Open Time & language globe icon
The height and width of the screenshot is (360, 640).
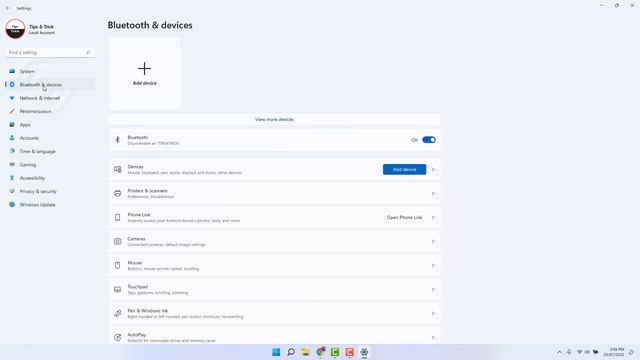point(12,151)
